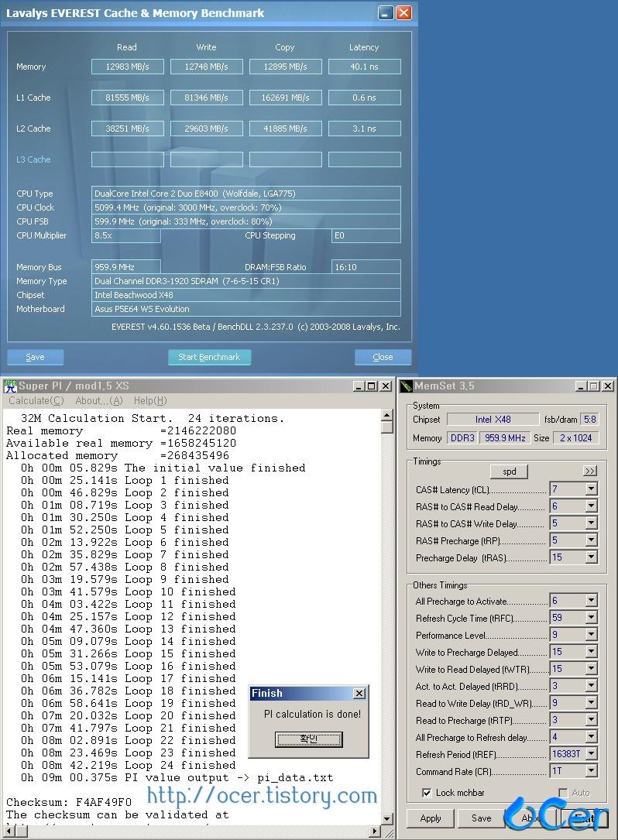Open RAS# to CAS# Read Delay dropdown
Viewport: 618px width, 840px height.
pos(591,506)
